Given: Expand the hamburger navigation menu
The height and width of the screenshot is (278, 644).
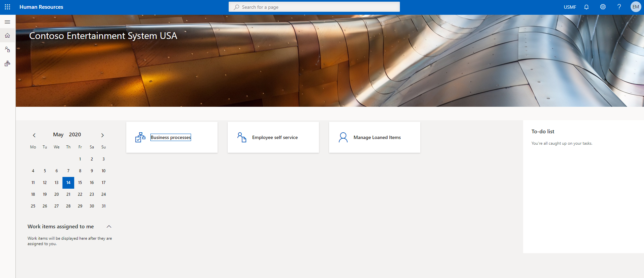Looking at the screenshot, I should click(7, 22).
